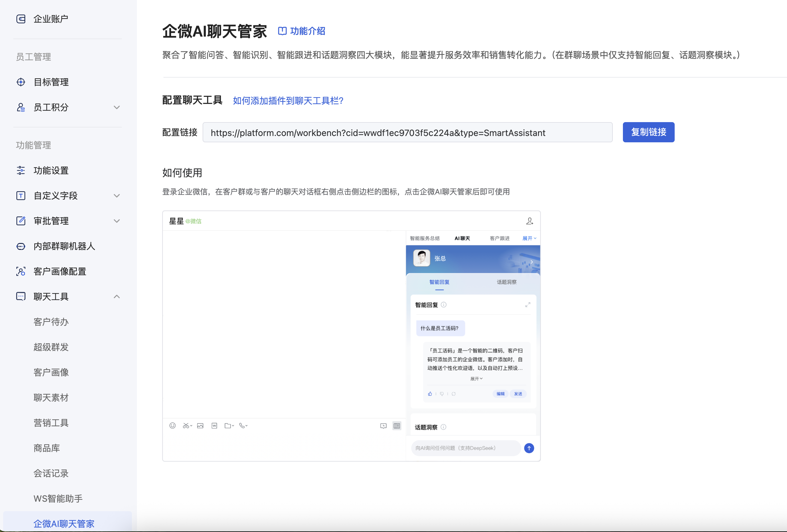
Task: Click the expand arrows icon in 智能回复 card
Action: pos(528,305)
